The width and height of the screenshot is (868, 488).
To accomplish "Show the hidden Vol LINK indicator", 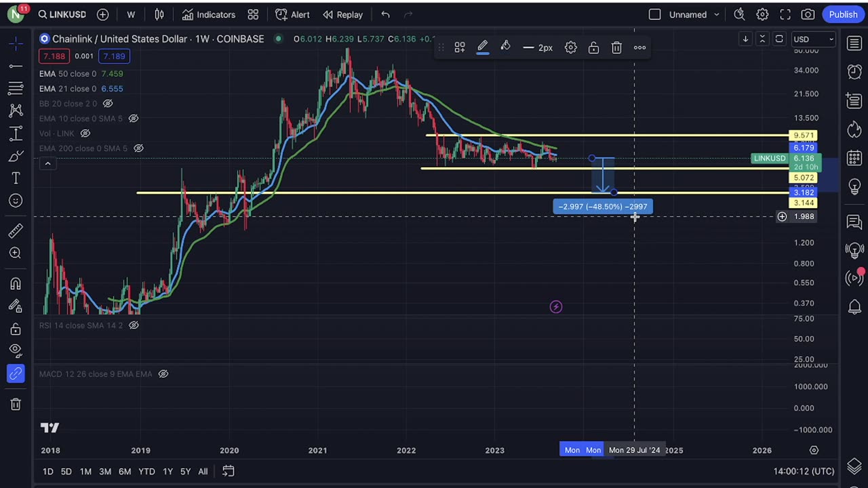I will [85, 134].
